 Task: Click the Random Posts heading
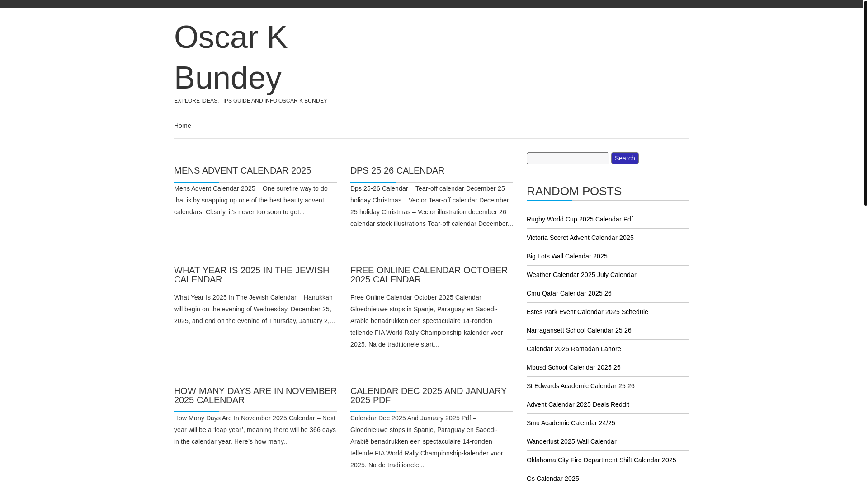point(574,191)
